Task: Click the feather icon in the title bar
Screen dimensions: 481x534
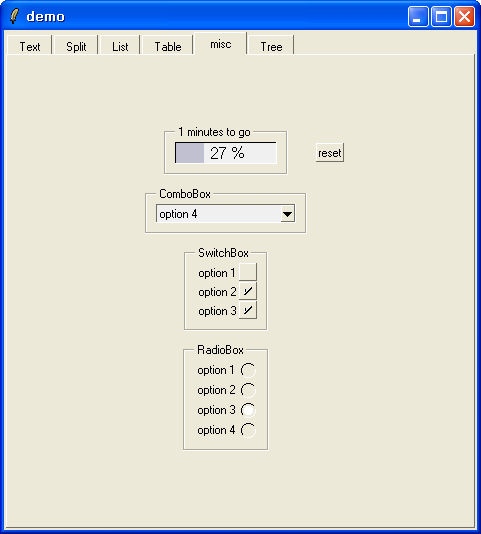Action: point(14,16)
